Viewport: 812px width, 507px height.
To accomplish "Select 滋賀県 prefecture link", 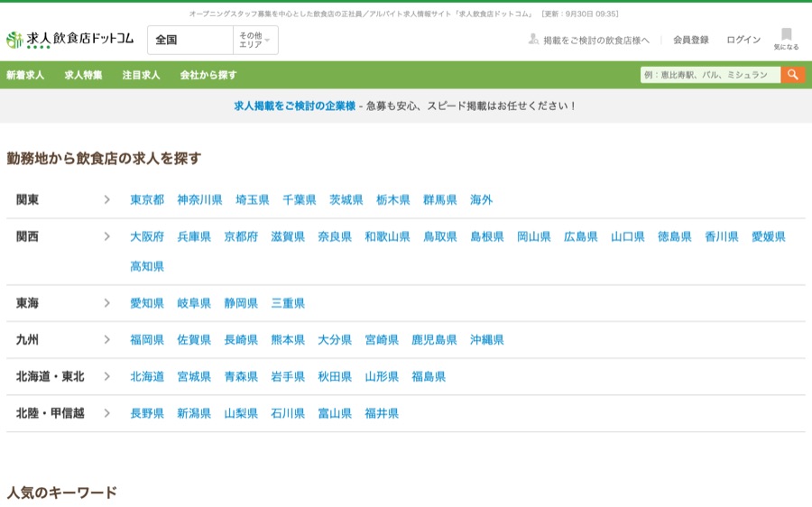I will pyautogui.click(x=288, y=236).
